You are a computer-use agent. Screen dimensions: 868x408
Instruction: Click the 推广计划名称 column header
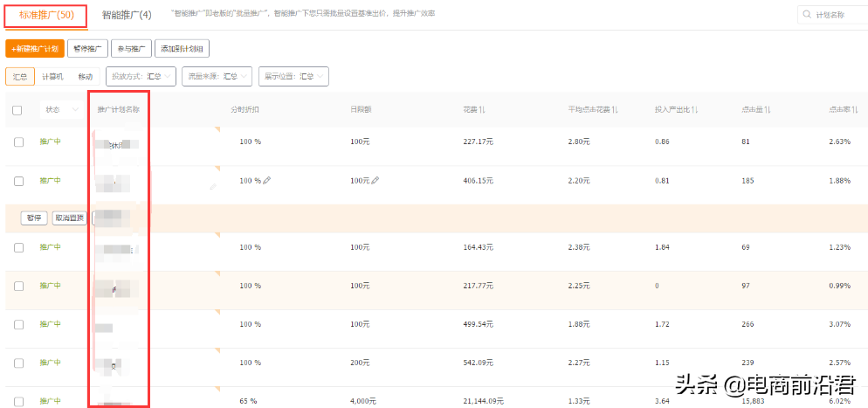(118, 109)
